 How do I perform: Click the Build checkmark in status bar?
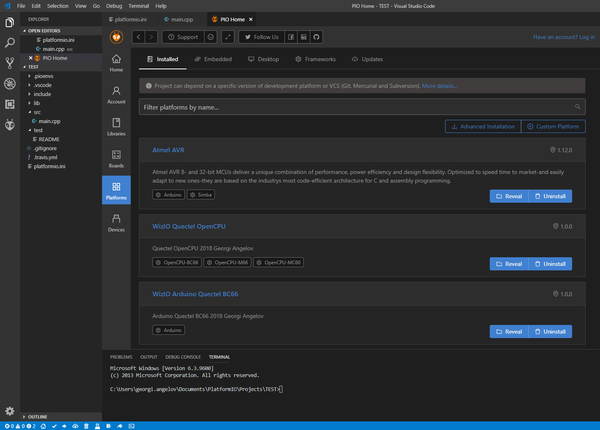pos(54,426)
